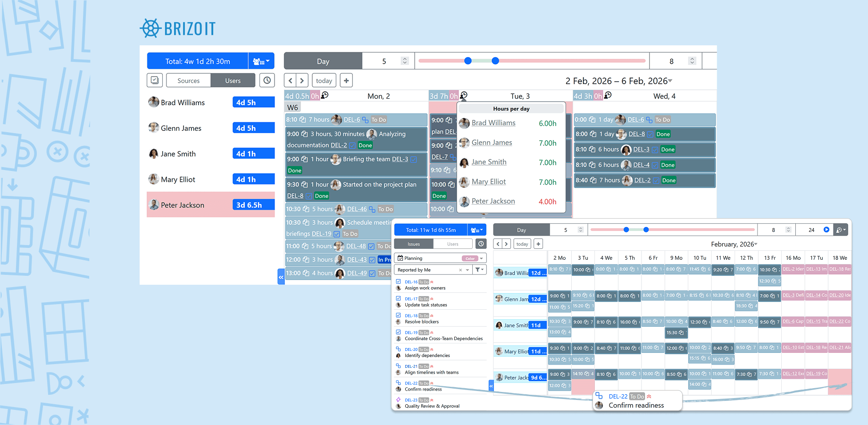
Task: Click the clock icon beside Users in the Issues panel
Action: (x=481, y=243)
